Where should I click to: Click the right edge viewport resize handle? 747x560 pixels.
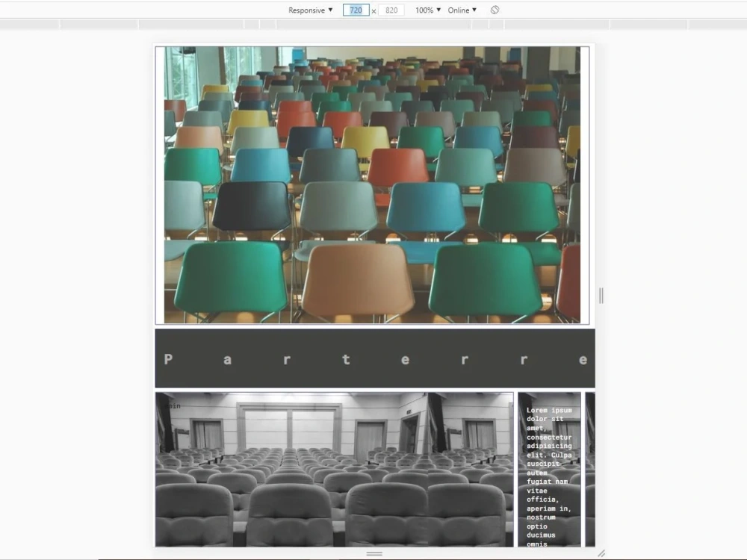point(601,296)
